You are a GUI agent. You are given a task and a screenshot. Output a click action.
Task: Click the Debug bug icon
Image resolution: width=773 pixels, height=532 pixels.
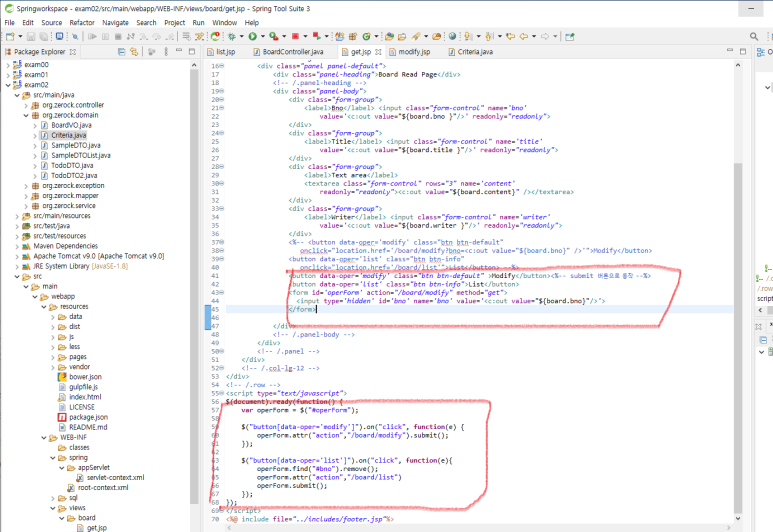[231, 36]
